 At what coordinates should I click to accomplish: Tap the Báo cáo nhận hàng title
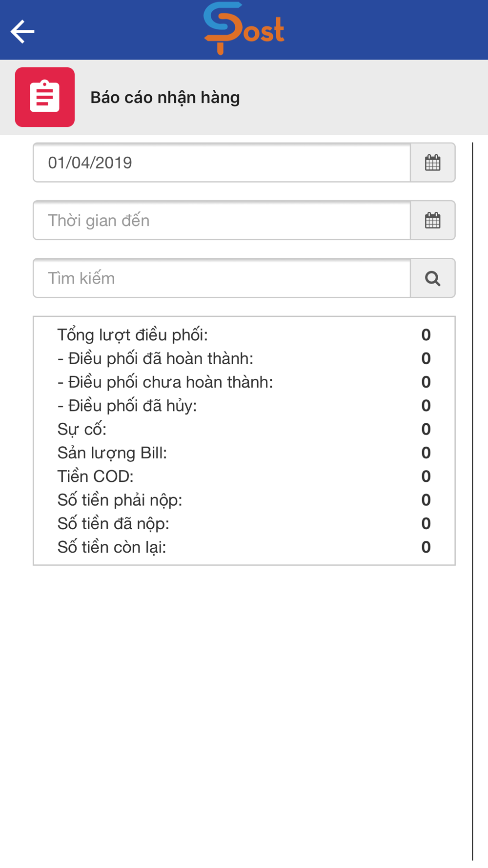[165, 97]
